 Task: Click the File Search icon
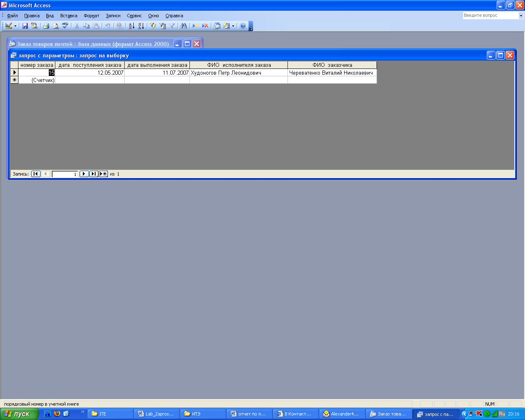[34, 26]
